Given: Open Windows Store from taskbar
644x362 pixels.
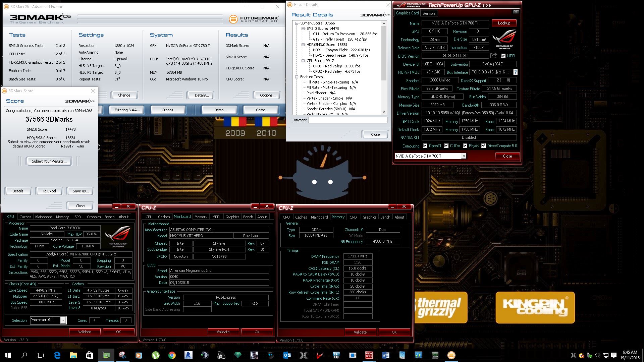Looking at the screenshot, I should [90, 355].
